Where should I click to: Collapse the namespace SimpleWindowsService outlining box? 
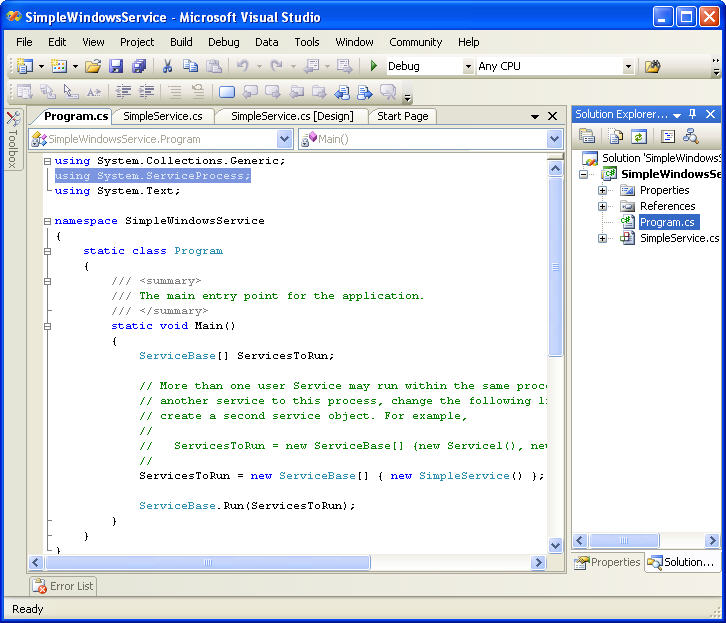pyautogui.click(x=47, y=221)
